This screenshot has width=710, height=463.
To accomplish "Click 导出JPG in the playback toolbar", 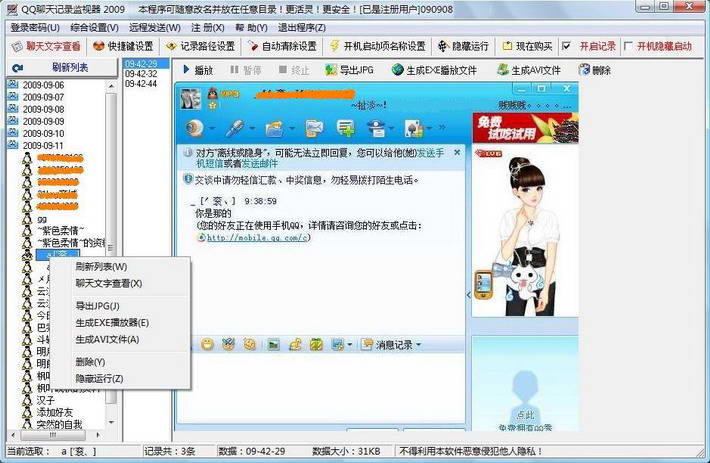I will click(x=350, y=70).
